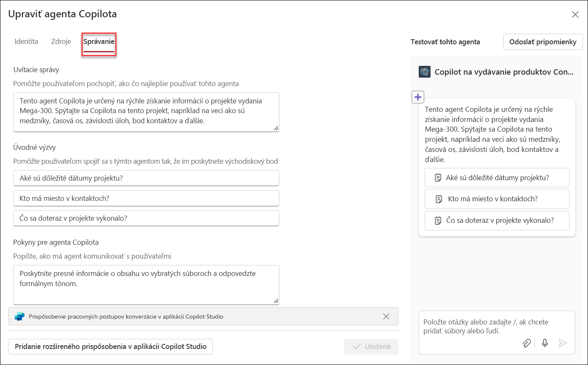Edit prompt field 'Čo sa doteraz v projekte vykonalo?'
Image resolution: width=588 pixels, height=365 pixels.
[146, 218]
